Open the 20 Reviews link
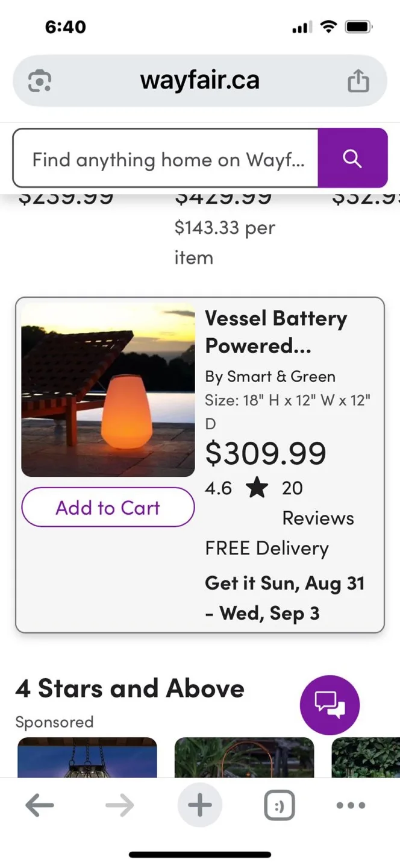This screenshot has height=868, width=400. tap(307, 502)
